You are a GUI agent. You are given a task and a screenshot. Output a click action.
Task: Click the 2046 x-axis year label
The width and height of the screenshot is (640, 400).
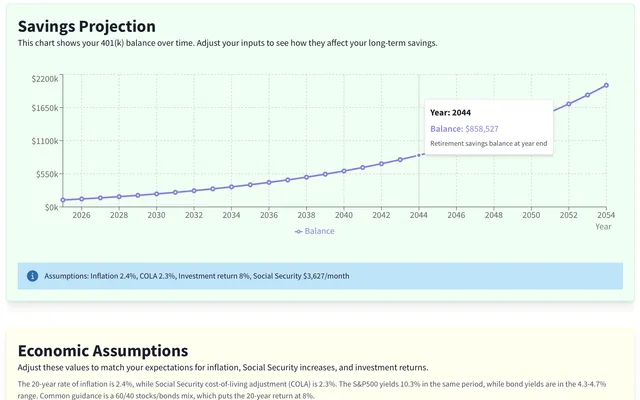point(456,215)
